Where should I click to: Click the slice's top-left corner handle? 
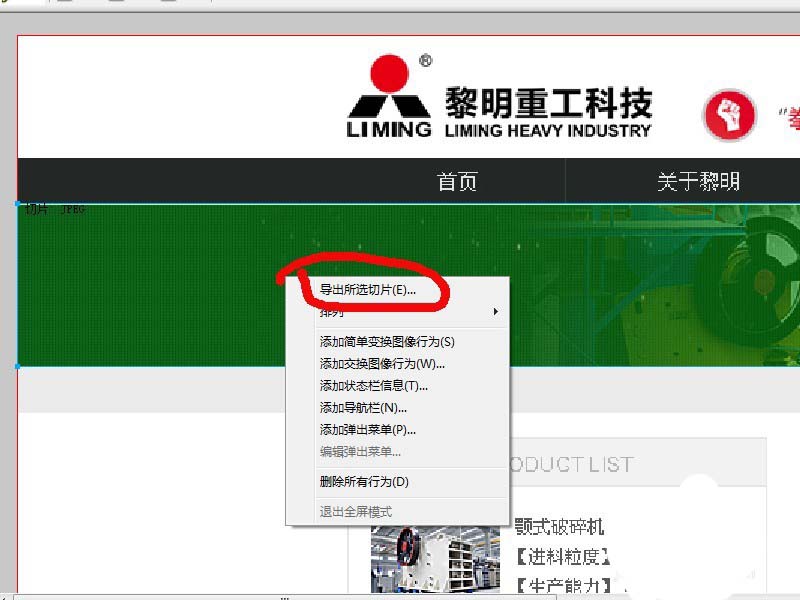pos(18,204)
